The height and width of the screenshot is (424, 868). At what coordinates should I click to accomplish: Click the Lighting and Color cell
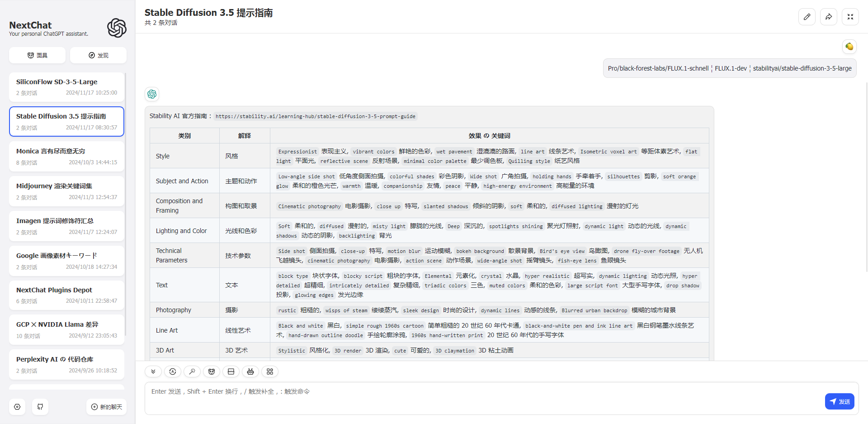(x=184, y=231)
